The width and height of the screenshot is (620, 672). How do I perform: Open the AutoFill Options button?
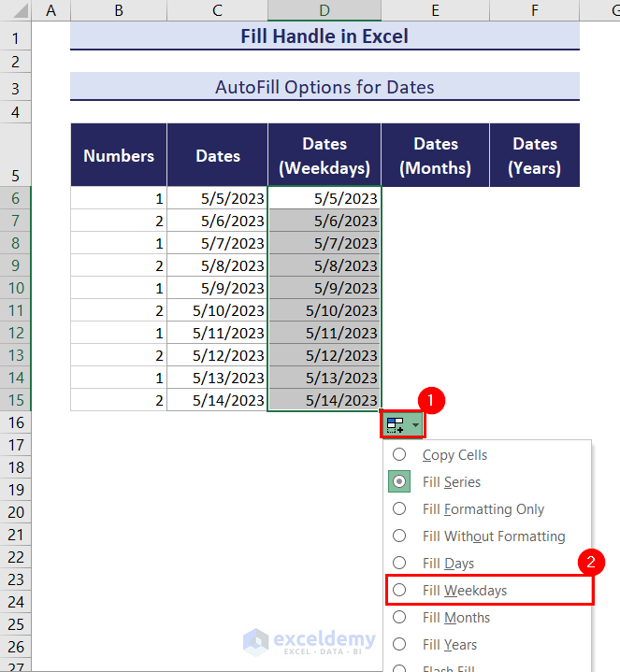(x=402, y=424)
